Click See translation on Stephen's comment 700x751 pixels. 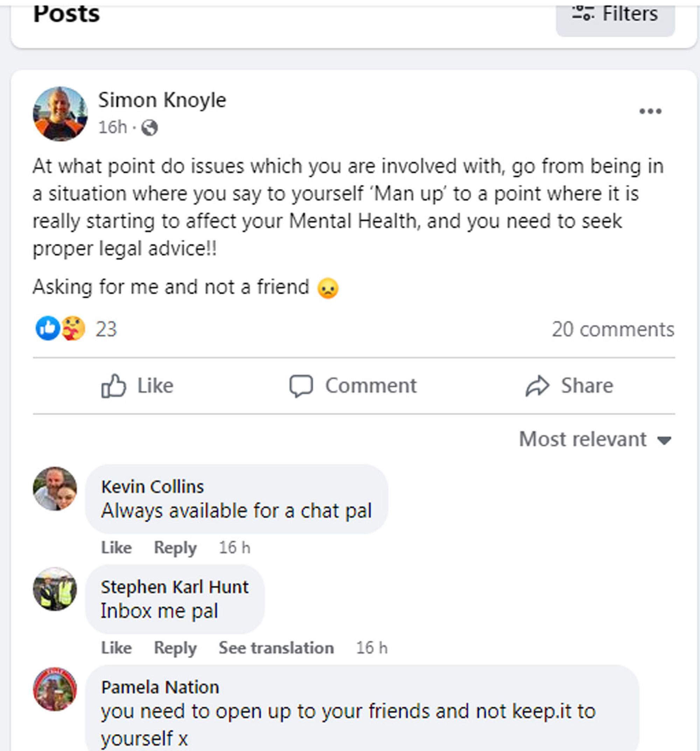276,647
